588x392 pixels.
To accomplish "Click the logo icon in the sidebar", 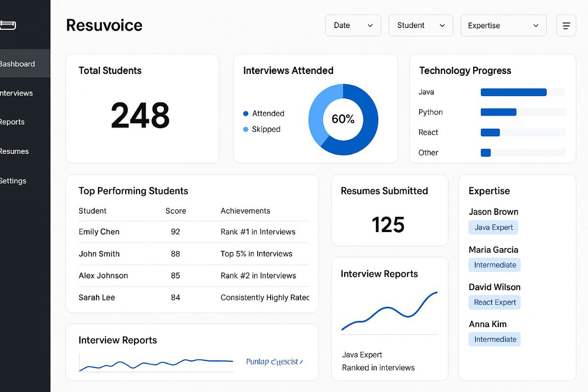I will point(8,25).
